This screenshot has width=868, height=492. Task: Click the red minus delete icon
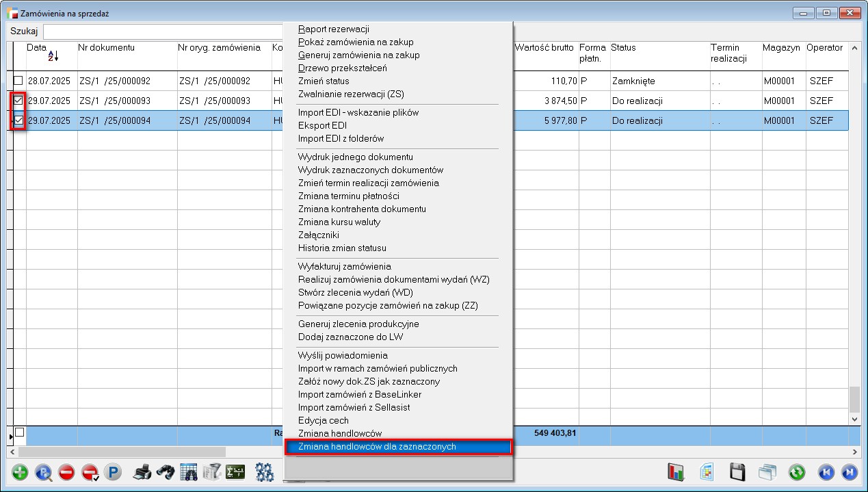(x=66, y=472)
